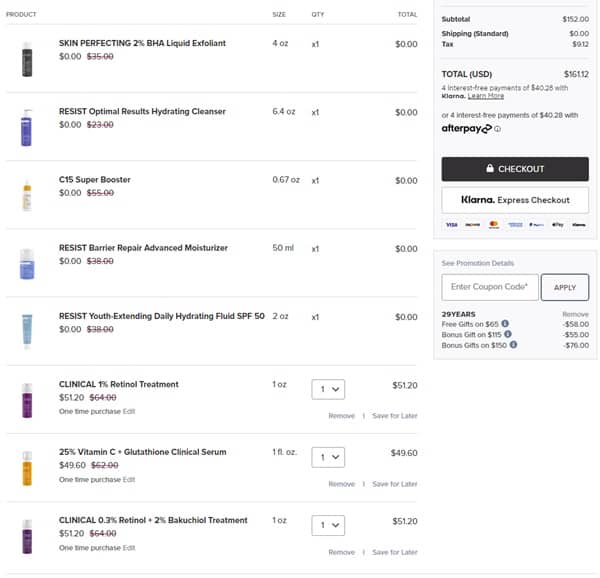Image resolution: width=600 pixels, height=578 pixels.
Task: Click the Afterpay info icon
Action: point(497,129)
